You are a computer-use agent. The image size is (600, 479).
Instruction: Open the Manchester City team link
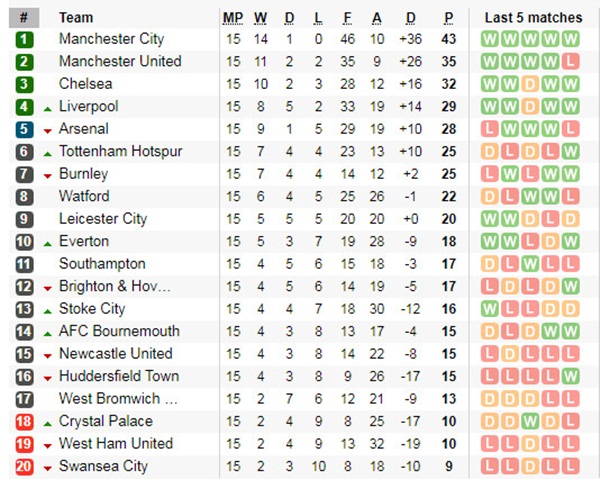111,39
